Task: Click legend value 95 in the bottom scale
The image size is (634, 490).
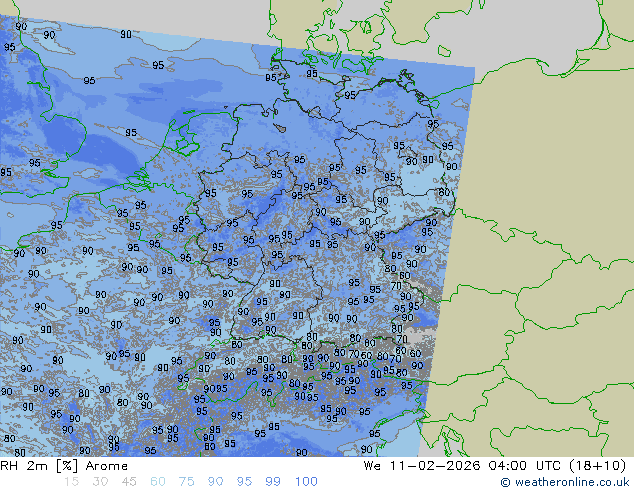Action: click(244, 482)
